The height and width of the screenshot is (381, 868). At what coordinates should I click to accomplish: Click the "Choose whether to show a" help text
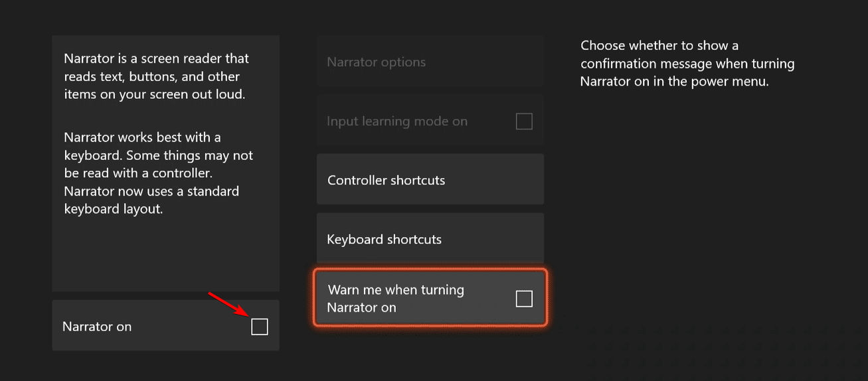659,46
